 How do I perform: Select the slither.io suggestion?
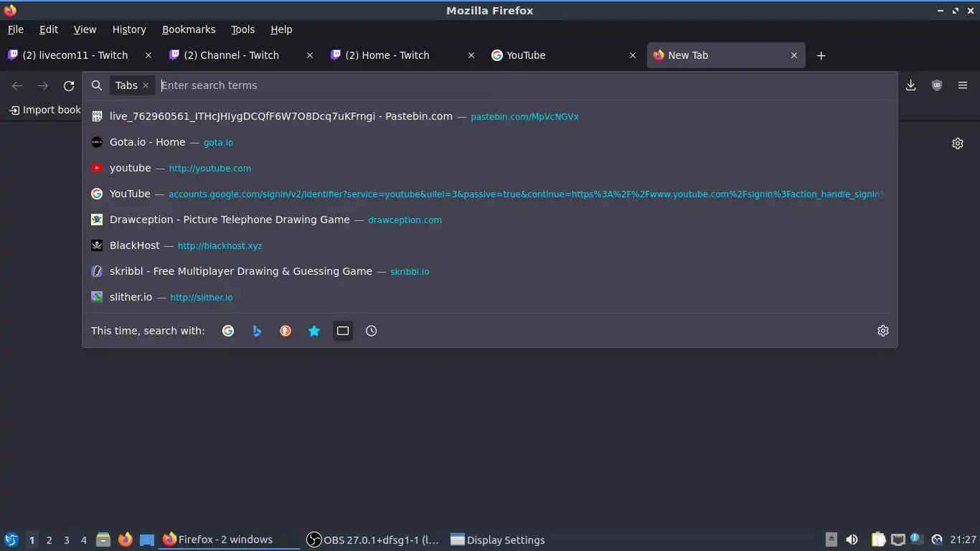[x=490, y=297]
